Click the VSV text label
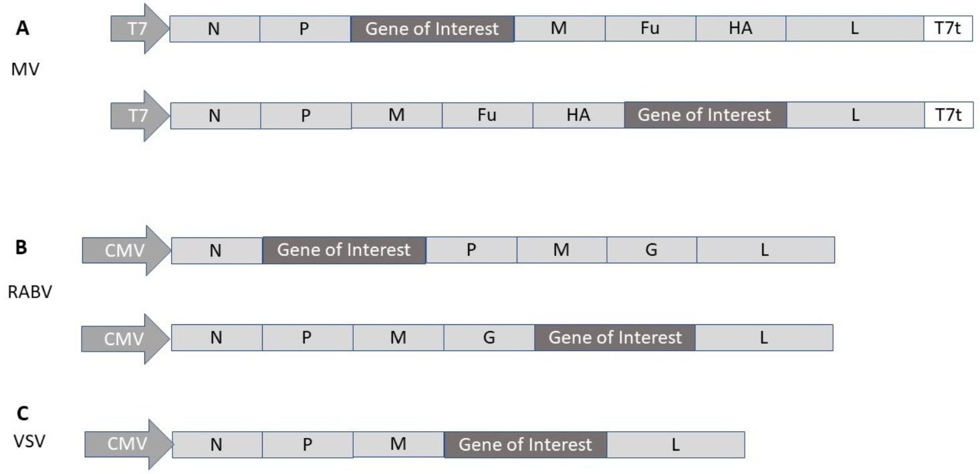The image size is (980, 474). (29, 442)
